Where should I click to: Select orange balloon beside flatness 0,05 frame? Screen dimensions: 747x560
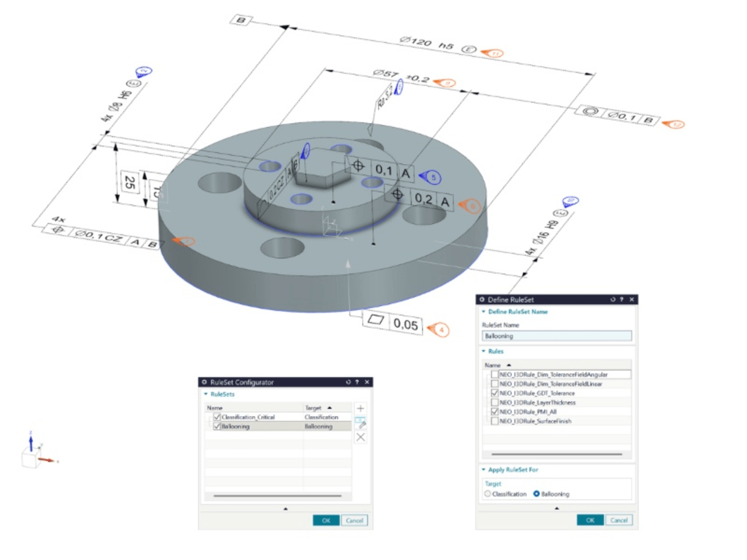click(x=439, y=330)
